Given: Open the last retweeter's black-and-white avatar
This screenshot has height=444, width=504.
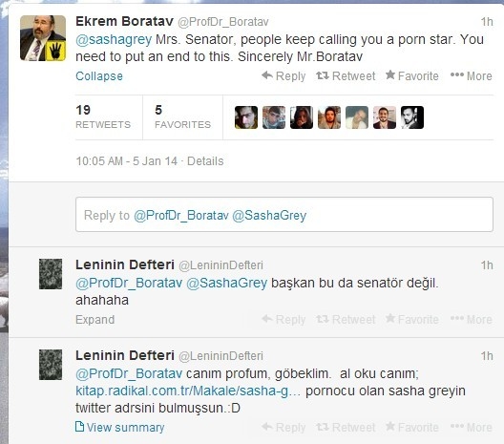Looking at the screenshot, I should [x=412, y=117].
